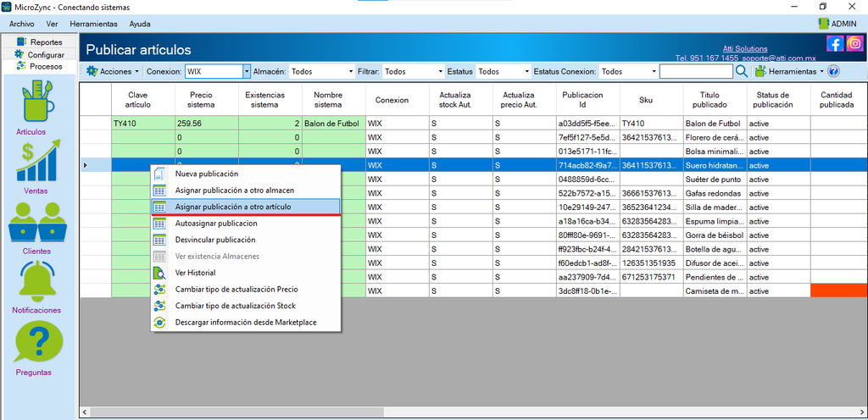The height and width of the screenshot is (420, 868).
Task: Click the Titulo publicado column header
Action: [x=715, y=99]
